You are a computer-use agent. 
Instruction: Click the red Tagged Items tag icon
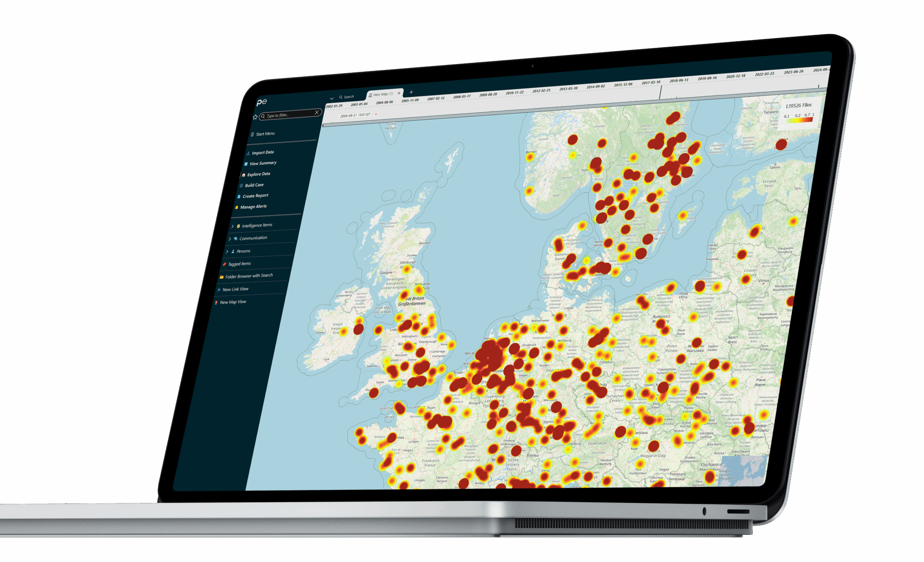coord(224,264)
